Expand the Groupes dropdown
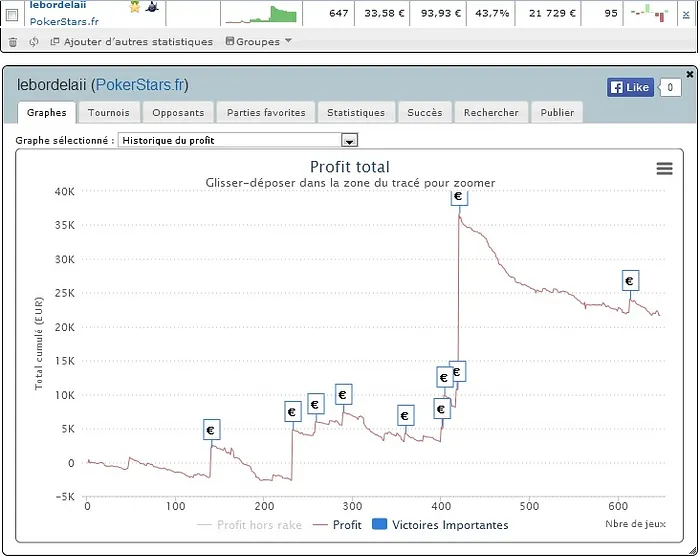Viewport: 700px width, 557px height. 259,42
